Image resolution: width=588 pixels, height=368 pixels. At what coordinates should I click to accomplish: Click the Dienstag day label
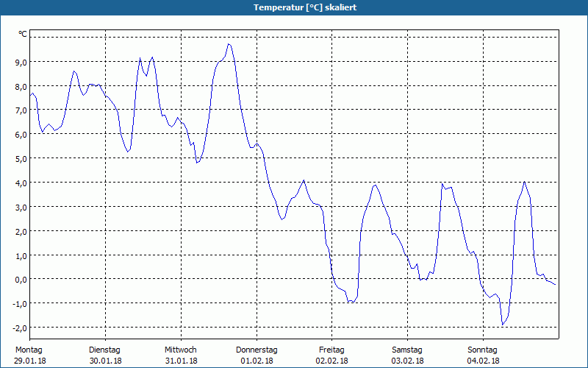[x=104, y=350]
